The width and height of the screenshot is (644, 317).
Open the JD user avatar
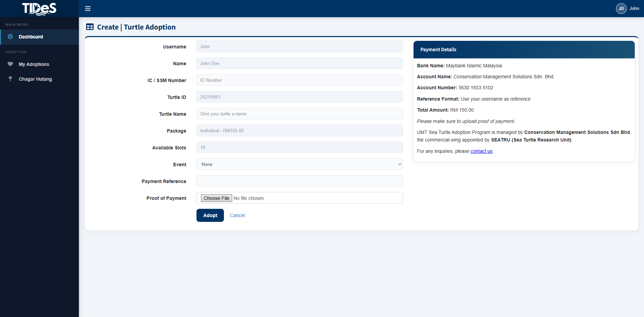[621, 9]
